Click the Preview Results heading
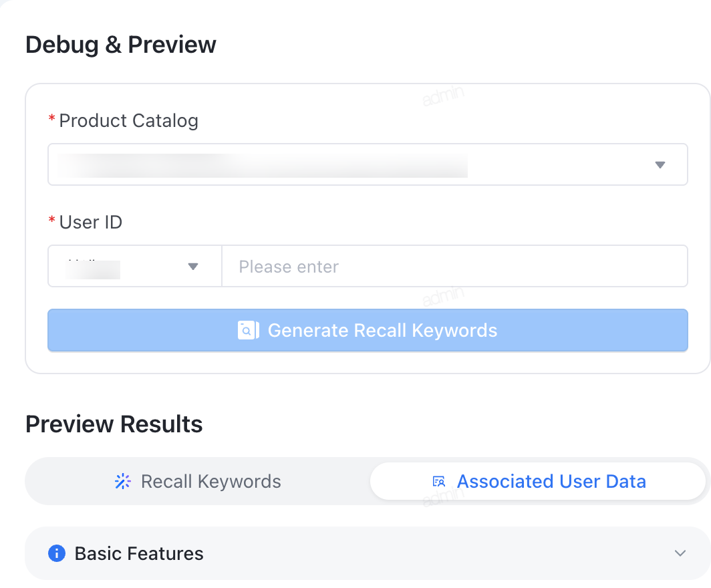Viewport: 711px width, 588px height. pos(114,424)
